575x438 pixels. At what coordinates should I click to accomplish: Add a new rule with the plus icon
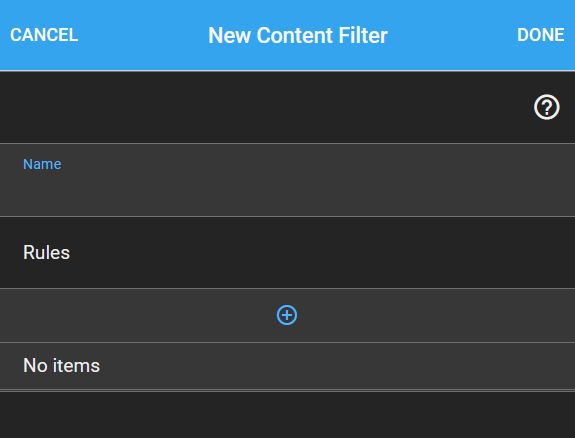coord(287,315)
